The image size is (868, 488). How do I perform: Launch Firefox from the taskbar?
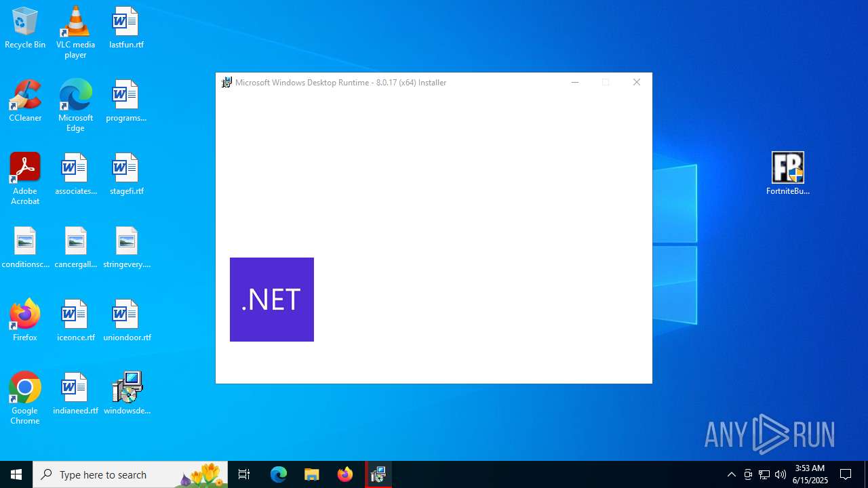point(345,474)
